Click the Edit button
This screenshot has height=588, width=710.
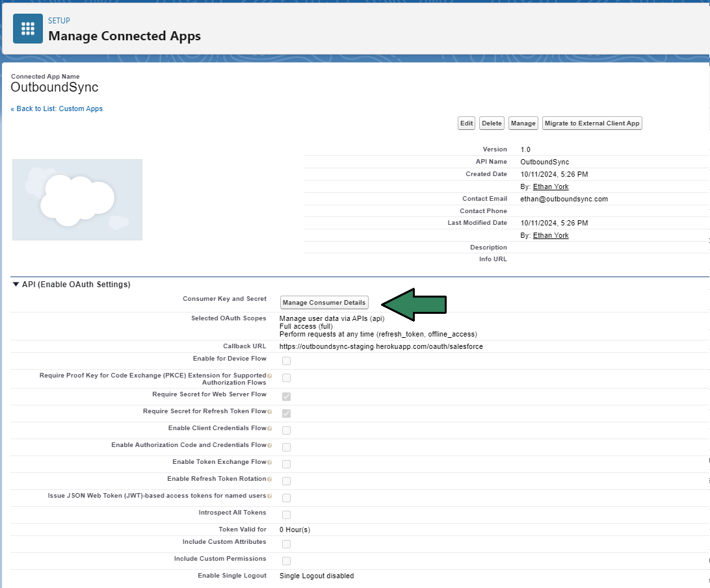click(x=466, y=123)
